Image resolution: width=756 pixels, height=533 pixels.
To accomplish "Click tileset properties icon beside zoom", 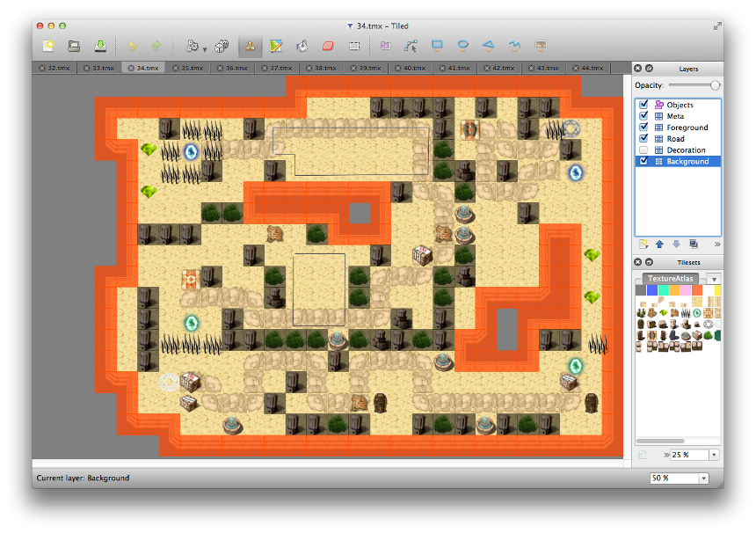I will [x=643, y=455].
